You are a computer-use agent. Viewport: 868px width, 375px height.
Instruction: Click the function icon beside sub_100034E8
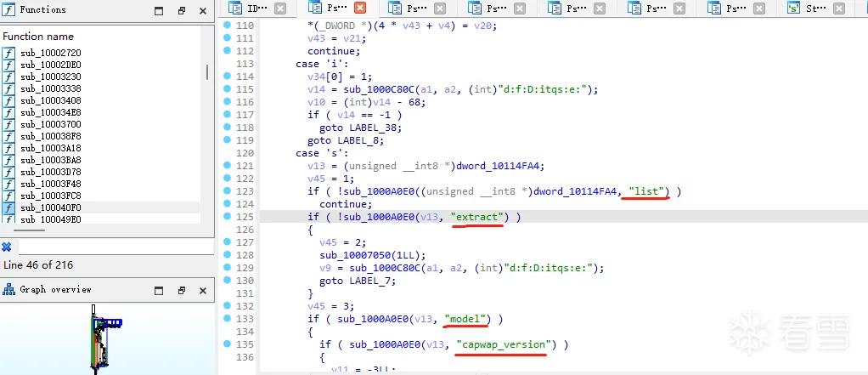coord(8,112)
